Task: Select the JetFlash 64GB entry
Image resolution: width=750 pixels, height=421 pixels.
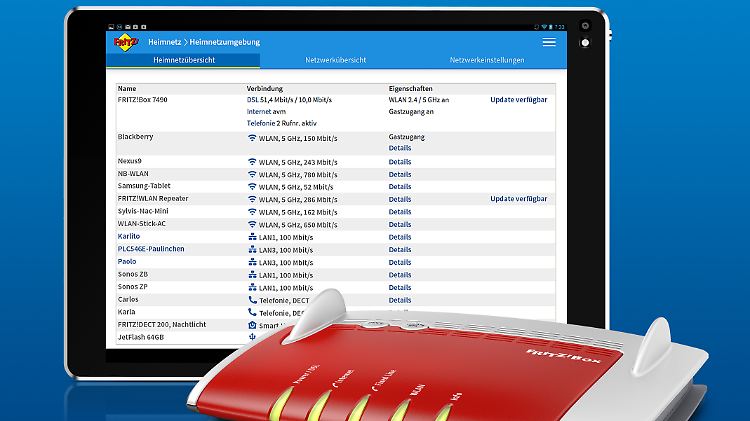Action: [x=141, y=337]
